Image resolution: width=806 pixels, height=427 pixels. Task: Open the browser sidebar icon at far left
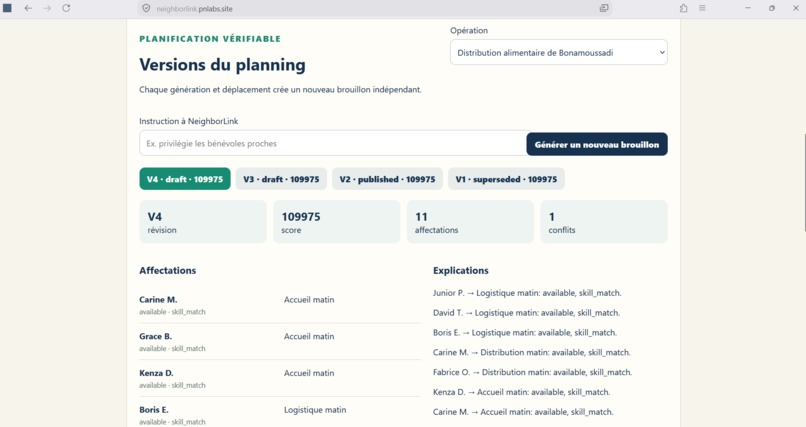point(8,8)
